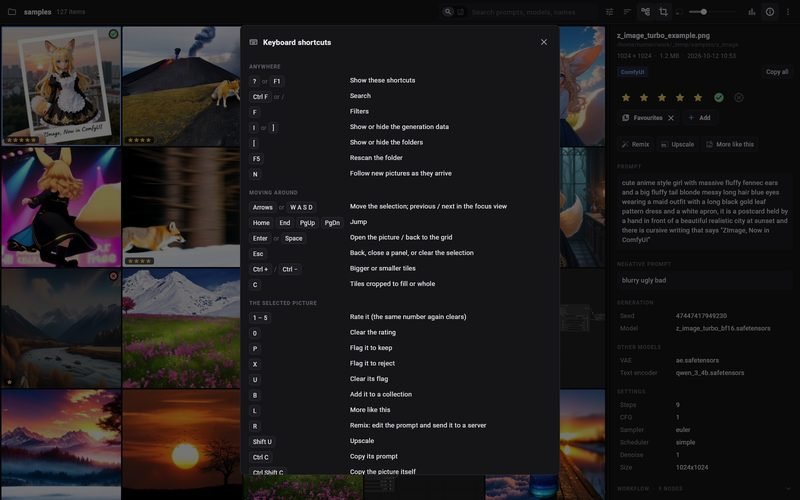Click the keyboard icon beside dialog title
Viewport: 800px width, 500px height.
(254, 42)
